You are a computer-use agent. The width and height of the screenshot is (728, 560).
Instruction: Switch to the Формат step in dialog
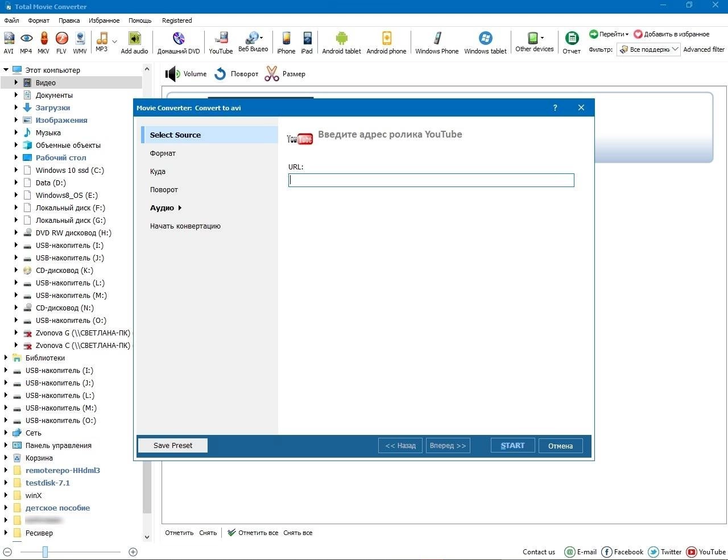click(x=163, y=154)
